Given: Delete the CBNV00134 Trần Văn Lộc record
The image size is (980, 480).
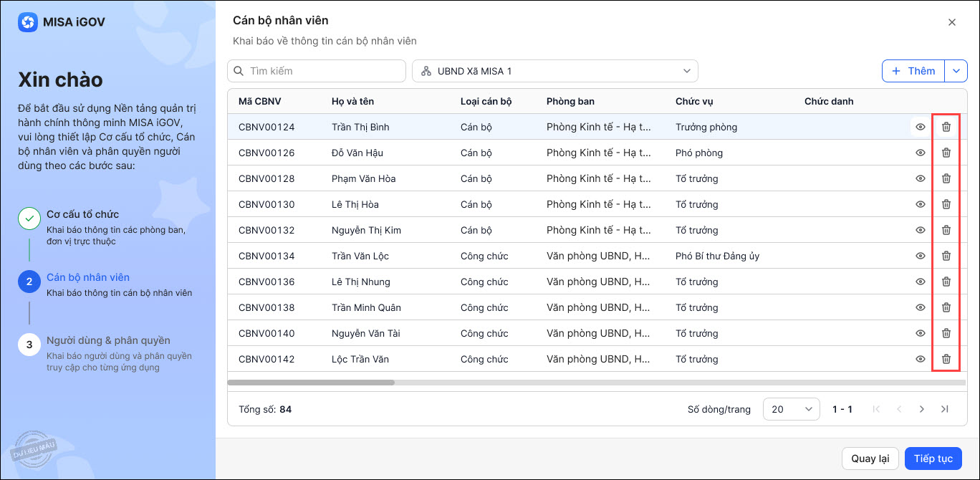Looking at the screenshot, I should point(946,256).
